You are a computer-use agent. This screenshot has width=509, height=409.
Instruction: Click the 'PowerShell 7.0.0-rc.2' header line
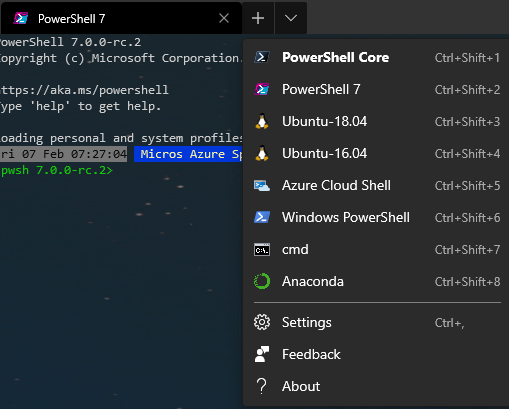[x=71, y=42]
